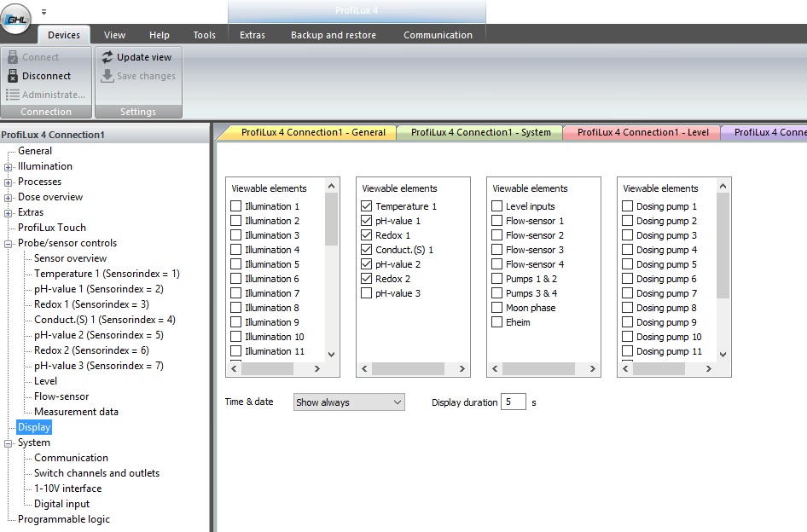Click down arrow of Illumination list scrollbar

[332, 354]
